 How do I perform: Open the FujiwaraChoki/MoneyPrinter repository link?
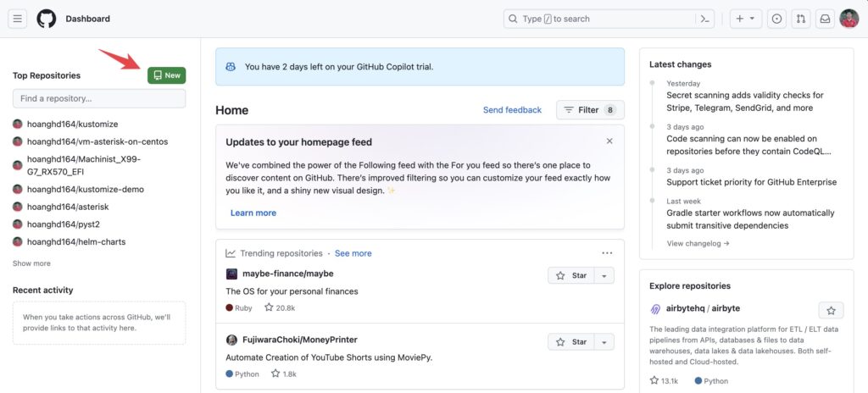point(300,340)
